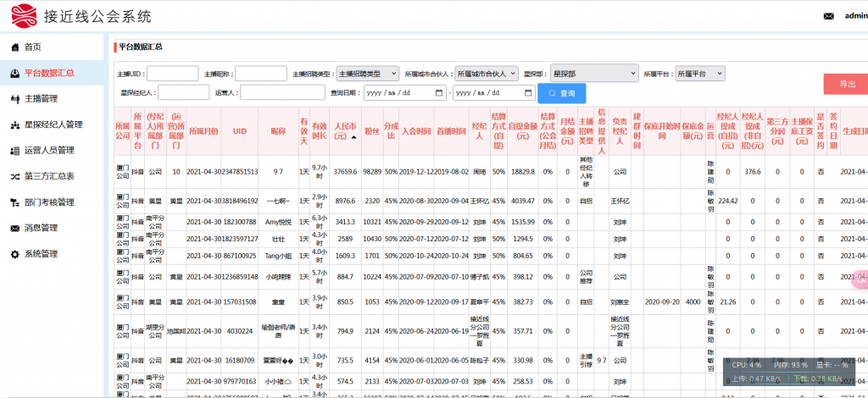The image size is (868, 398).
Task: Click the shuffle icon beside 第三方汇总表
Action: 15,176
